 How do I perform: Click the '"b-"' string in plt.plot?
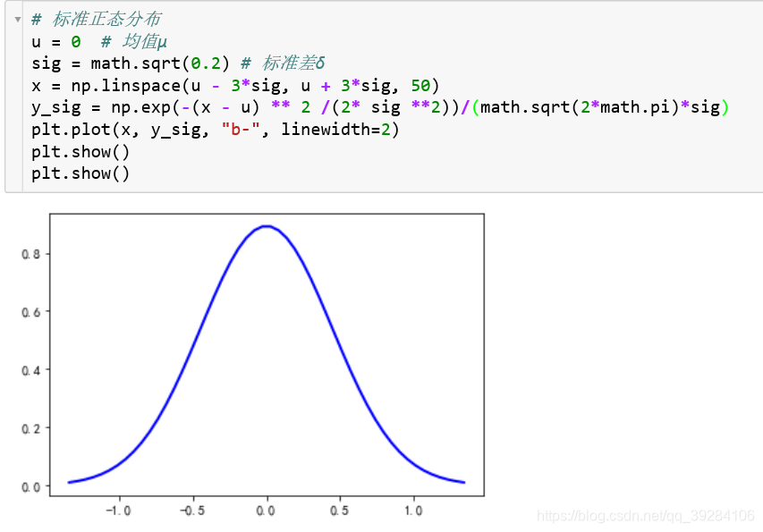pos(241,130)
